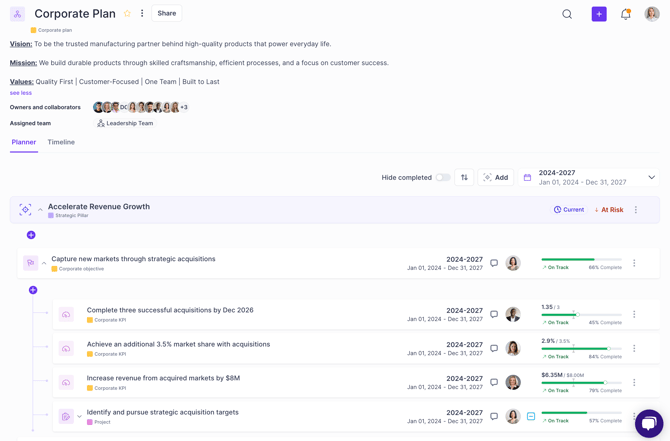Click the sort arrows button
The width and height of the screenshot is (670, 441).
click(464, 177)
